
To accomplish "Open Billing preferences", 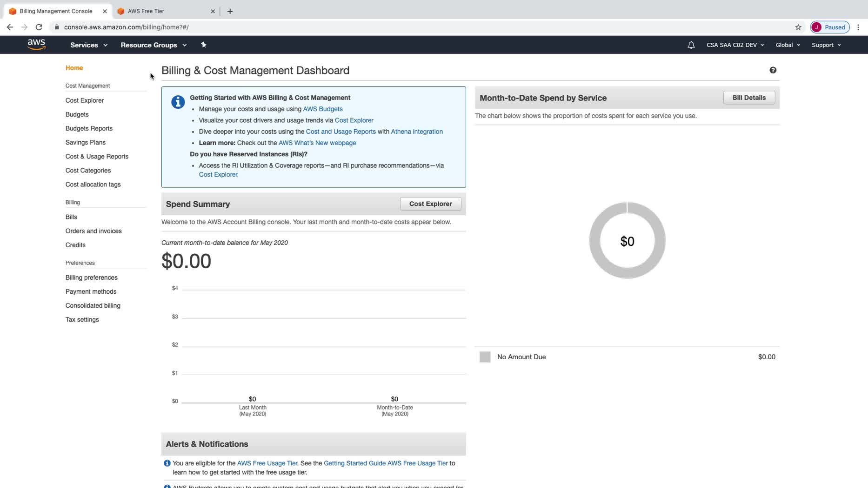I will [92, 277].
